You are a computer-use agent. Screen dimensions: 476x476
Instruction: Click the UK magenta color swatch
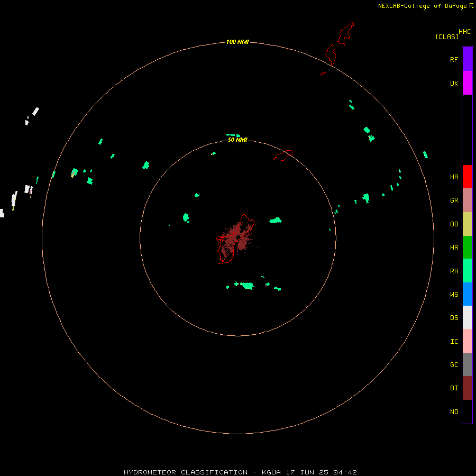(467, 83)
